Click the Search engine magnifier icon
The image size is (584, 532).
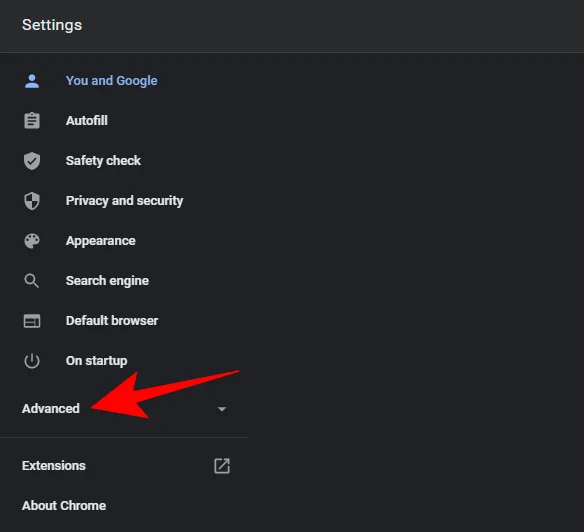(32, 281)
